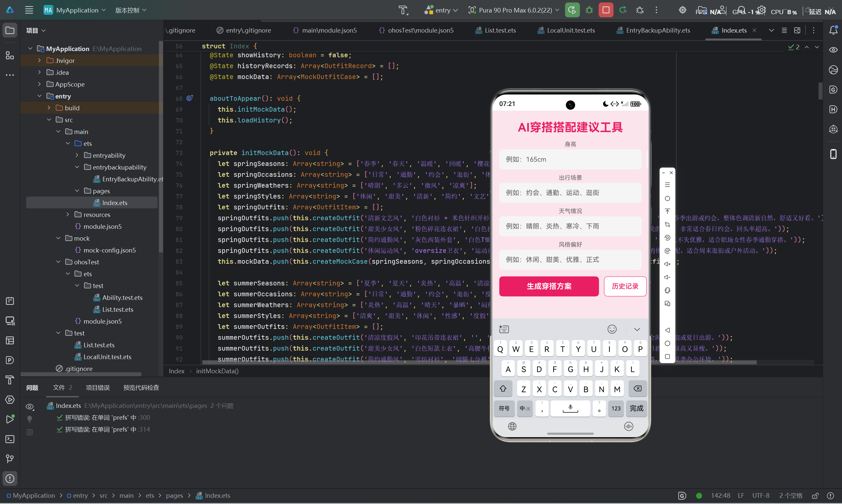Screen dimensions: 842x504
Task: Tap the globe icon on phone keyboard
Action: point(512,426)
